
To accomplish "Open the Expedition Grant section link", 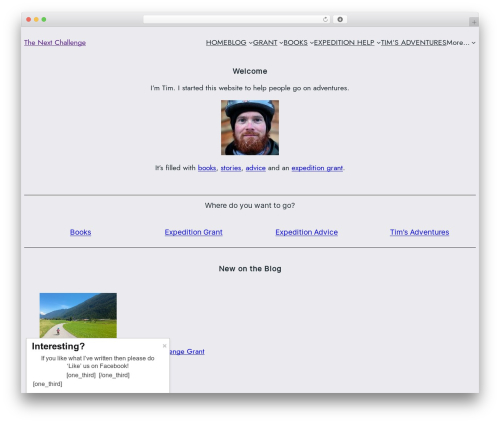I will 193,232.
